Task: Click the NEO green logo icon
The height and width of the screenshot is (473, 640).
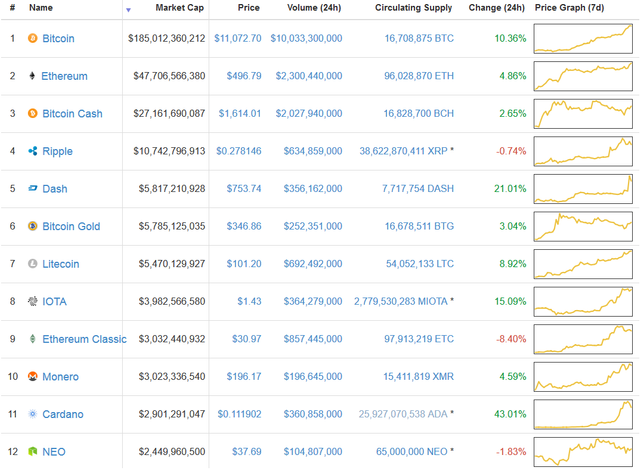Action: 33,451
